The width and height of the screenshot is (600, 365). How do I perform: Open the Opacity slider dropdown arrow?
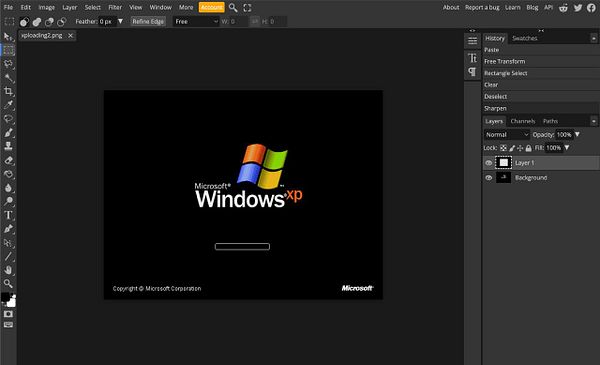[x=577, y=135]
